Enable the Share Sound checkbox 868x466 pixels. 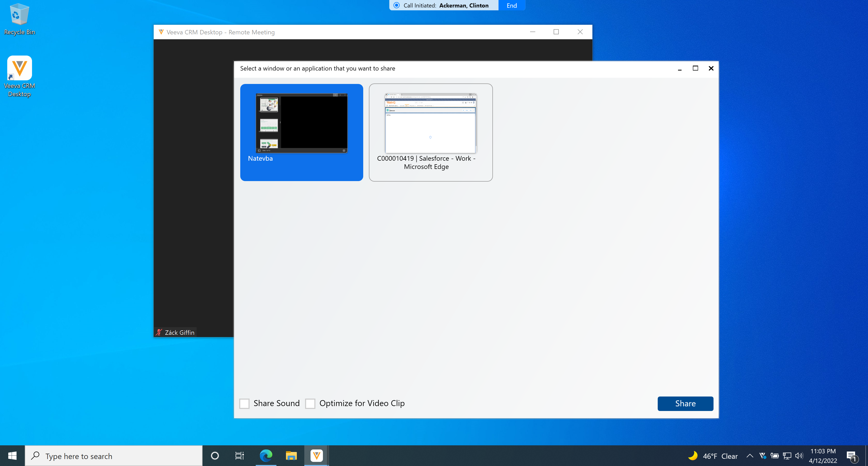coord(244,403)
